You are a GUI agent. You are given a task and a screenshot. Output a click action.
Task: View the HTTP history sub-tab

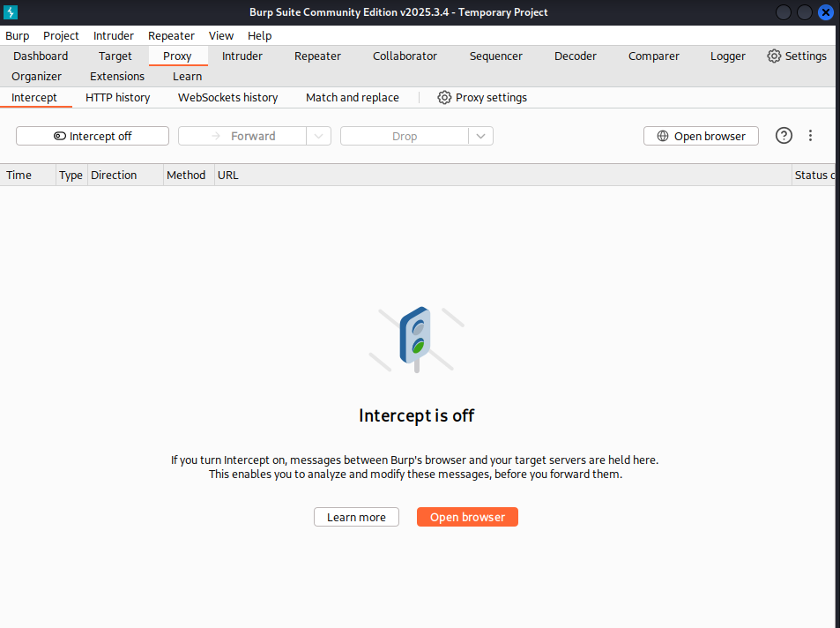point(118,98)
